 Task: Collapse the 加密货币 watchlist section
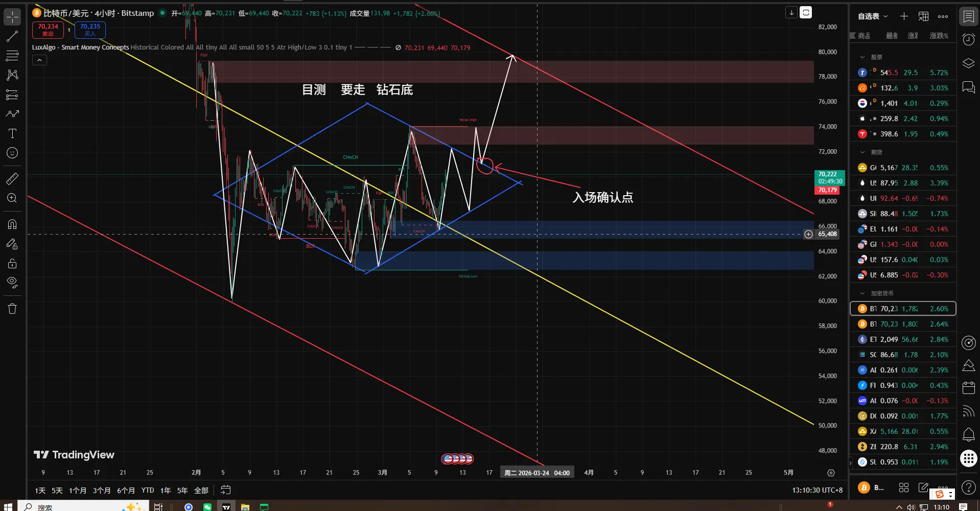pos(862,293)
